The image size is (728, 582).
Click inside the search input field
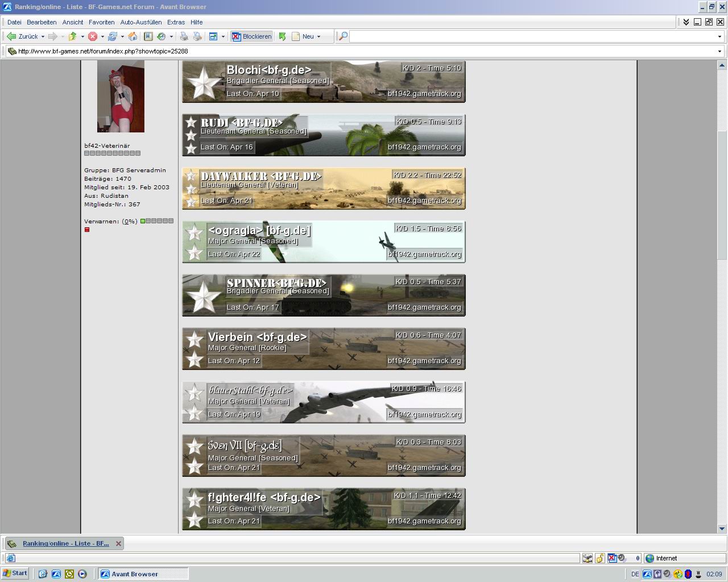pos(532,36)
